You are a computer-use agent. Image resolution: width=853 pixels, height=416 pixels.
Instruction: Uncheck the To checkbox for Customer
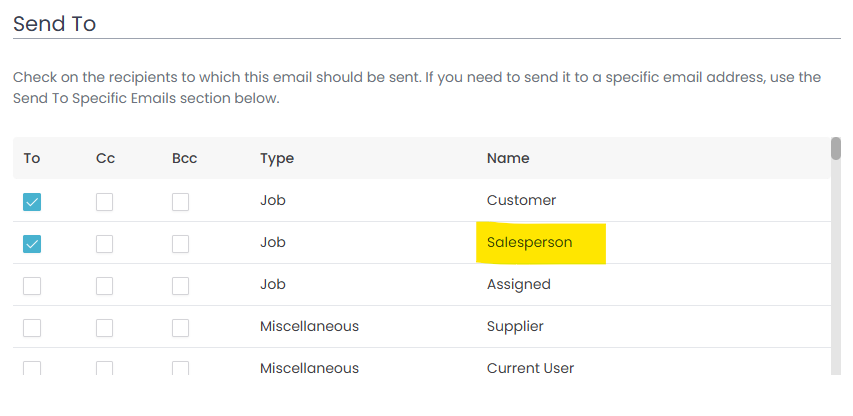(x=32, y=202)
